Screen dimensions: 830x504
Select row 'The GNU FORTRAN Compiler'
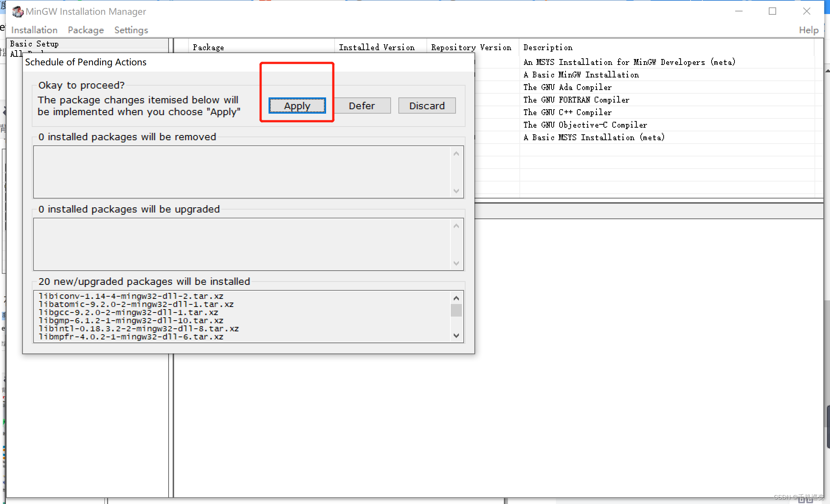pos(576,100)
